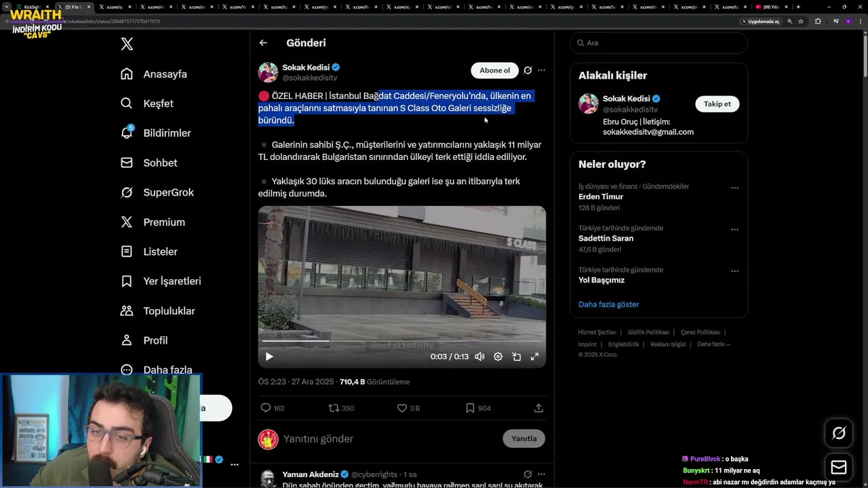Click the share upload icon on the post
Viewport: 868px width, 488px height.
pos(538,408)
